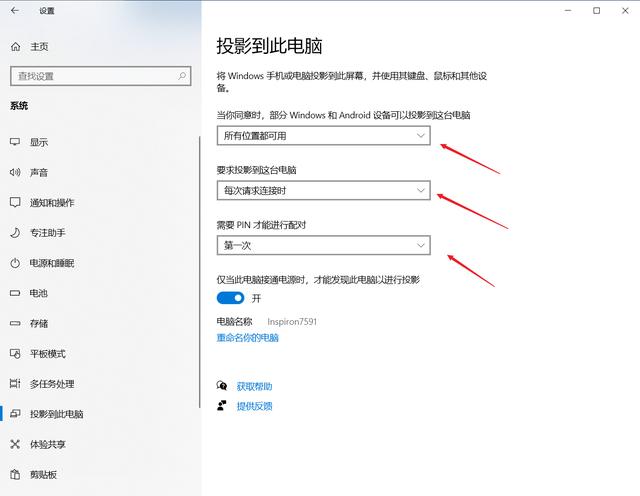The width and height of the screenshot is (640, 496).
Task: Click the back arrow icon in title bar
Action: tap(15, 11)
